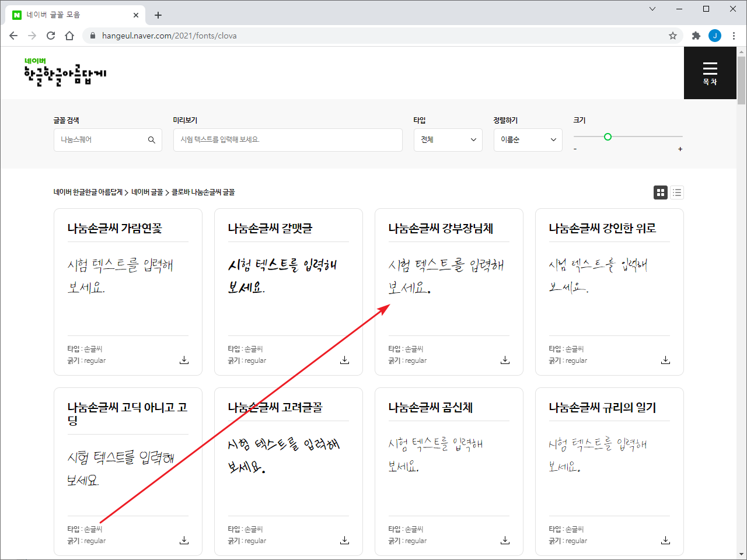Open a new browser tab
747x560 pixels.
pyautogui.click(x=158, y=15)
